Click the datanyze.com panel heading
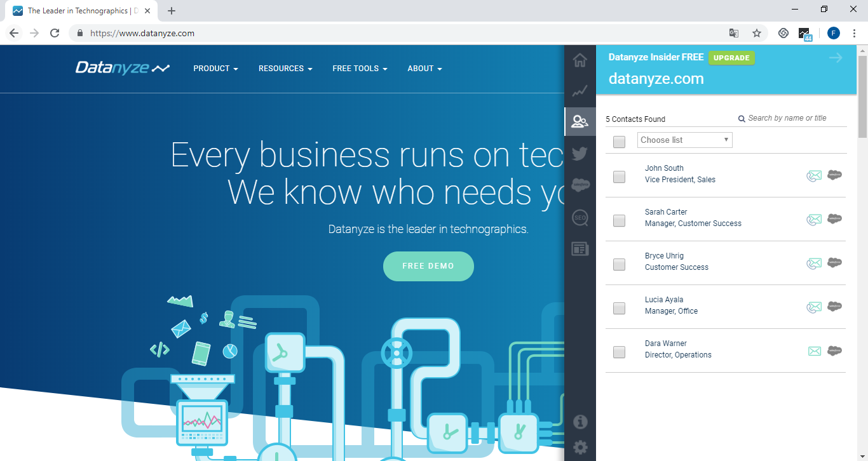Viewport: 868px width, 461px height. pos(656,79)
